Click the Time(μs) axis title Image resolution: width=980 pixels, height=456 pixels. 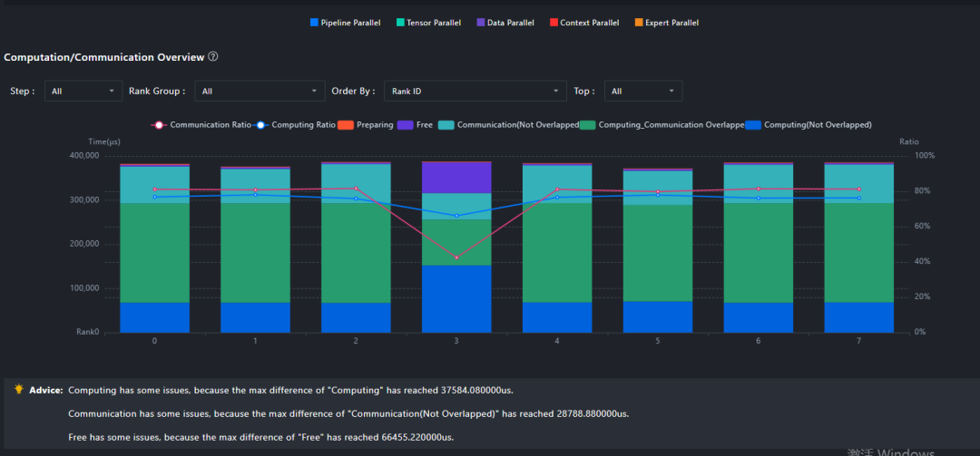103,141
